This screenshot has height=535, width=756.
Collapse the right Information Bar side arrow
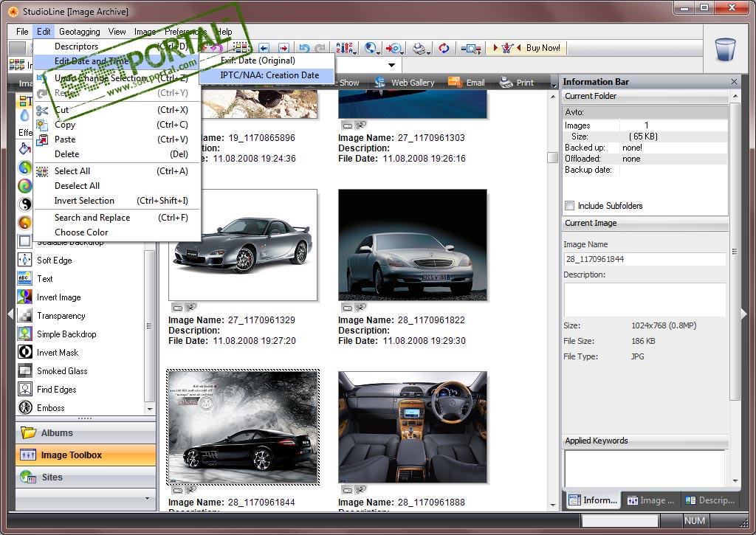(744, 314)
